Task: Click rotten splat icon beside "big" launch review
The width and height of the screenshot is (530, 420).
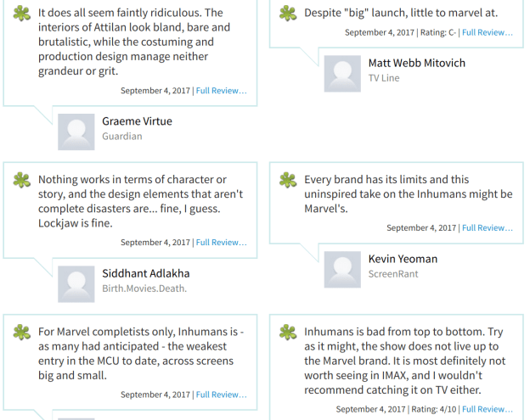Action: click(x=288, y=14)
